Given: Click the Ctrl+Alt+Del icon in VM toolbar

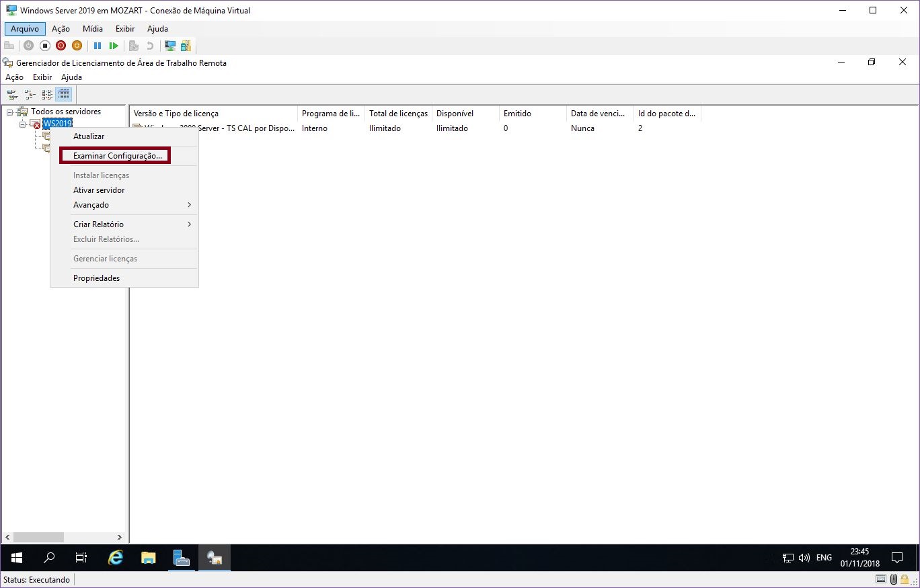Looking at the screenshot, I should (x=9, y=46).
